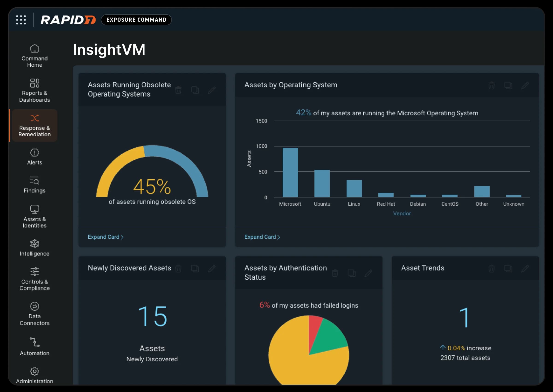The image size is (553, 392).
Task: Open Findings in the sidebar
Action: point(35,185)
